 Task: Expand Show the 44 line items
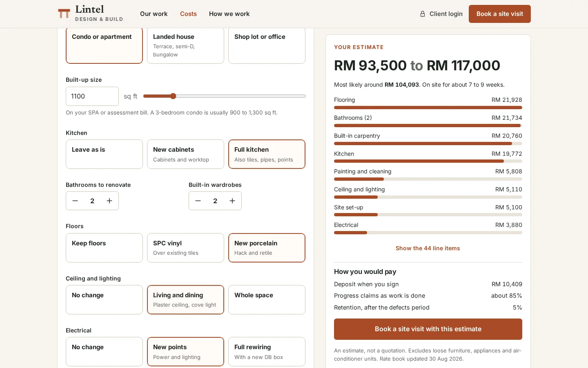click(x=428, y=248)
